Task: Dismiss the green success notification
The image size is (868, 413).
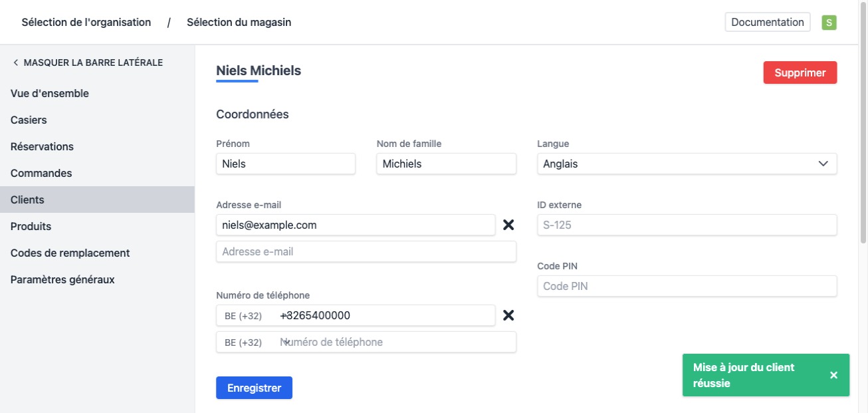Action: point(833,375)
